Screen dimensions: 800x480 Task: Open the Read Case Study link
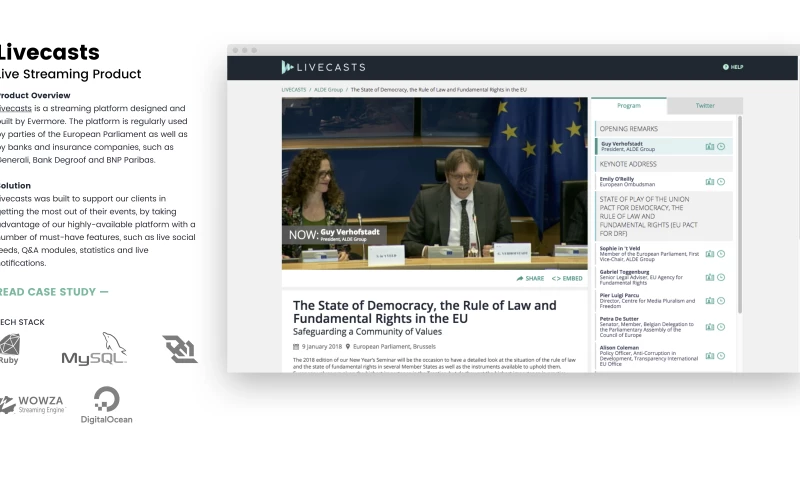(53, 292)
